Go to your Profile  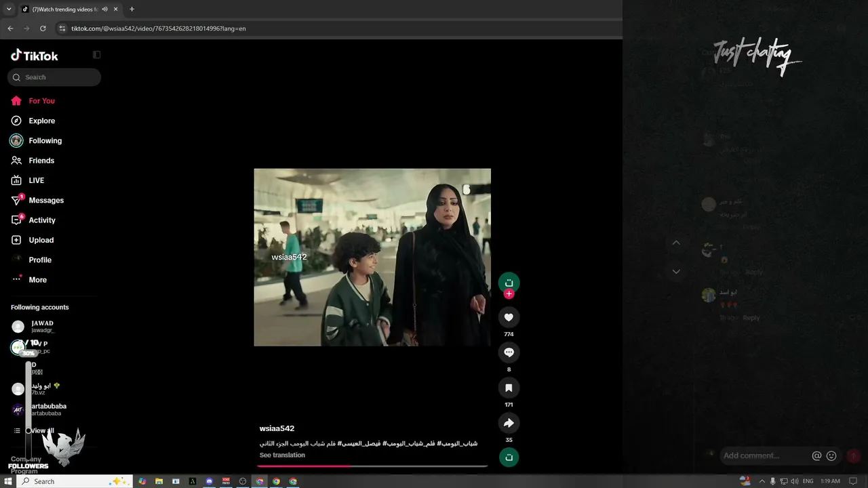tap(31, 260)
